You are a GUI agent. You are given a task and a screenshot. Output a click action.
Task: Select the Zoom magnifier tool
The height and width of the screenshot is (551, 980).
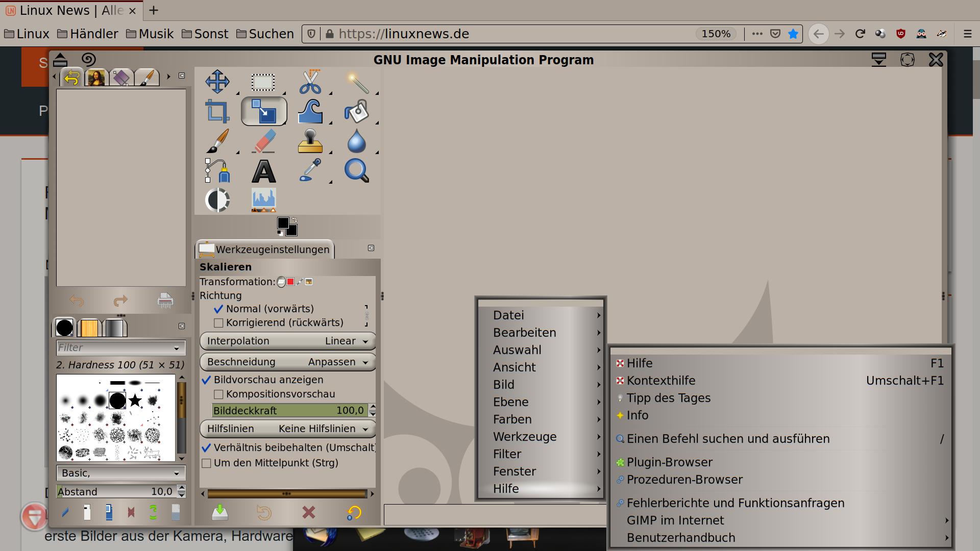(x=357, y=170)
